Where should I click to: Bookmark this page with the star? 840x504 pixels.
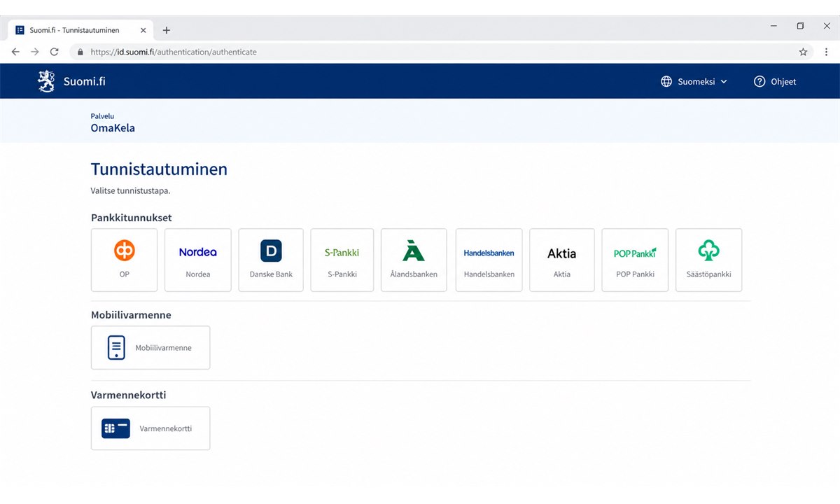pyautogui.click(x=803, y=52)
